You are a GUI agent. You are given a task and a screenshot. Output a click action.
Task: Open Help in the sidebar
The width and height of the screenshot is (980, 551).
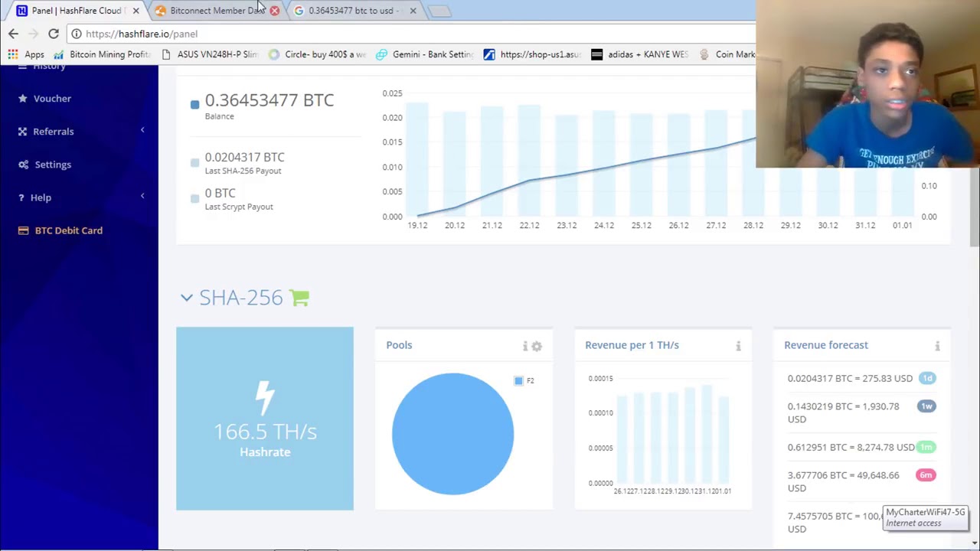pos(41,197)
